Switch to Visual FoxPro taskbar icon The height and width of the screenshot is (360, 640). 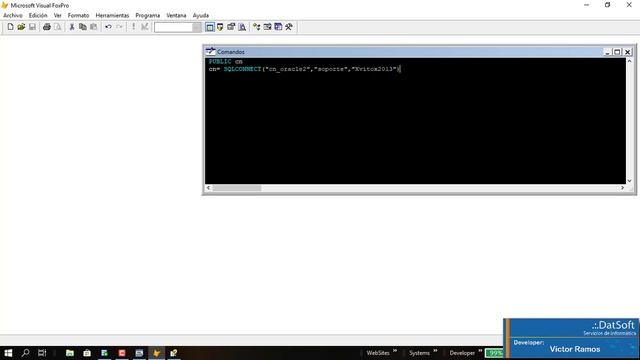(x=156, y=353)
